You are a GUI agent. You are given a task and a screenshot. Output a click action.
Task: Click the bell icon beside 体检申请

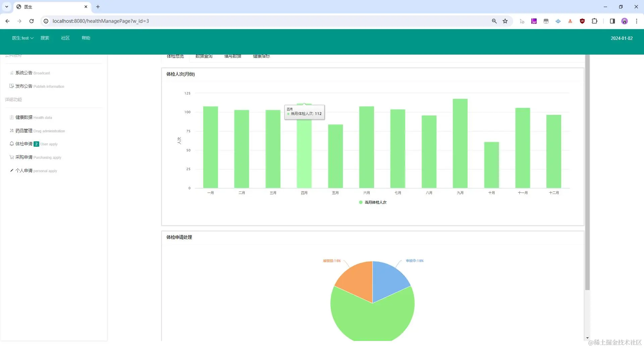12,144
